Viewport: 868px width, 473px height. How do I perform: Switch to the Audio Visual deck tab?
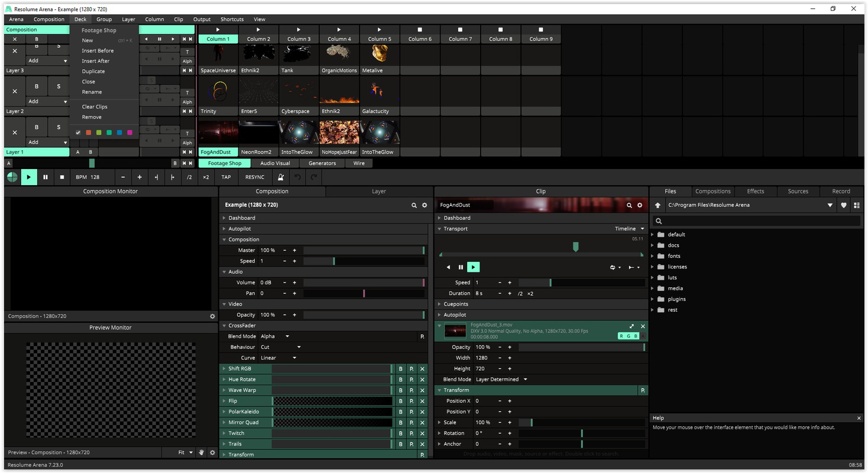pos(275,163)
